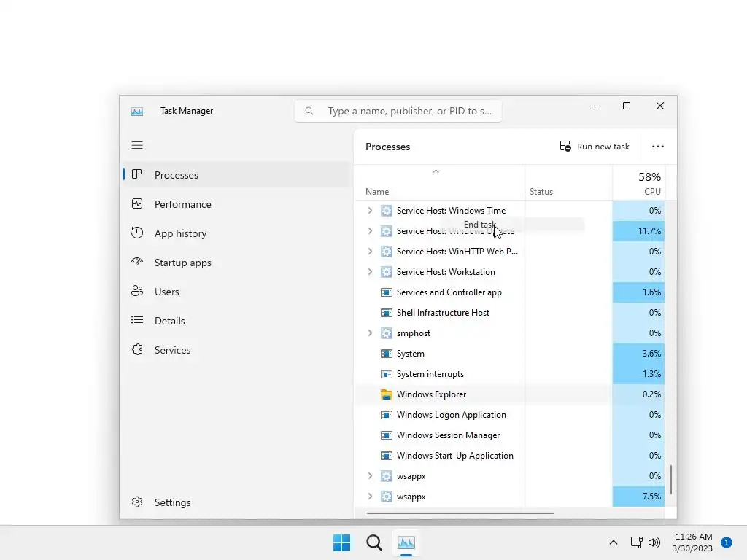The height and width of the screenshot is (560, 747).
Task: Open clock showing 11:26 AM
Action: coord(693,542)
